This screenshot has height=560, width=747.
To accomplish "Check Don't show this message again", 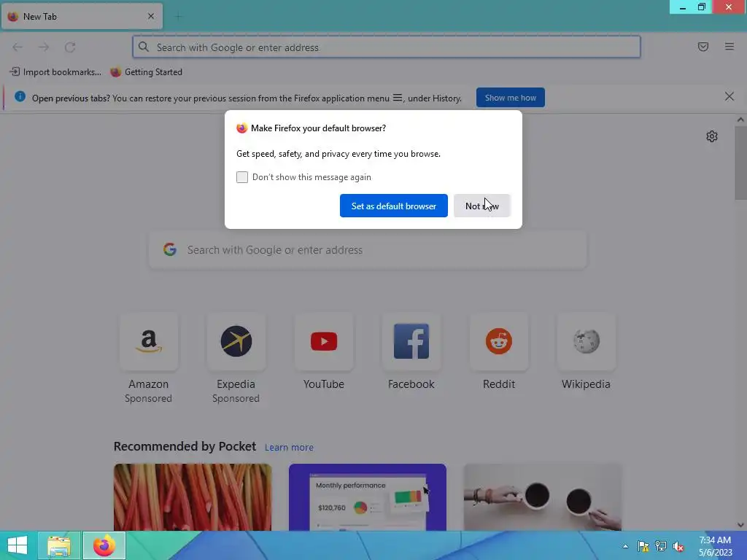I will pos(242,177).
